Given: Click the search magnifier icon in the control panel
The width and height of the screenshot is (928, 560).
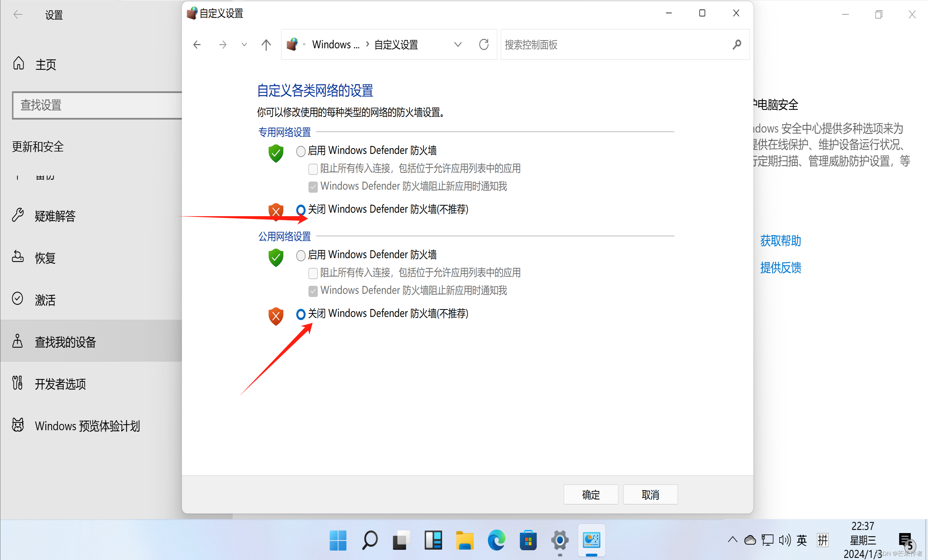Looking at the screenshot, I should pyautogui.click(x=737, y=45).
